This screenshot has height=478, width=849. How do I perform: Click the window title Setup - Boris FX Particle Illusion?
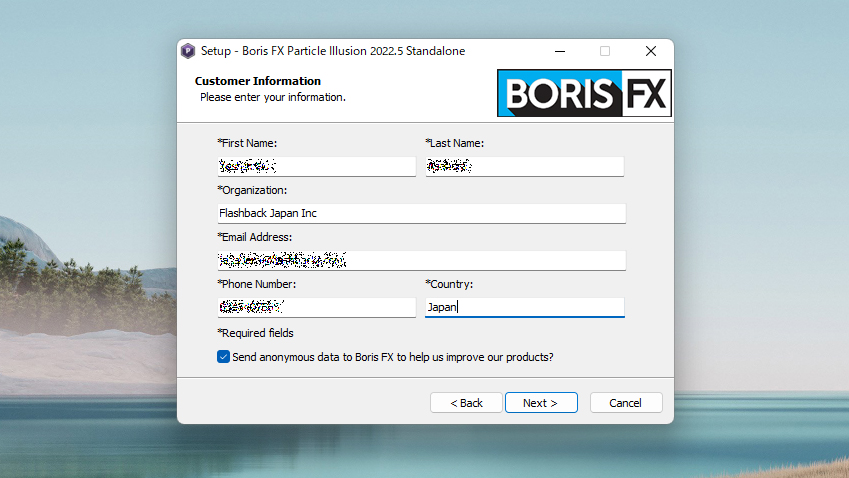pos(333,51)
